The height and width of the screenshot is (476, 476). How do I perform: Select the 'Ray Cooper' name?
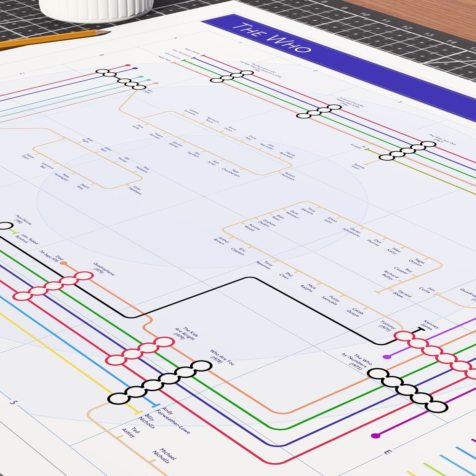[x=403, y=270]
